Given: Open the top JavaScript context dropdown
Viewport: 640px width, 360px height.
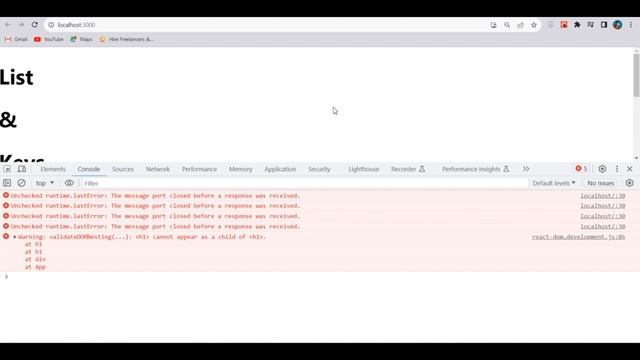Looking at the screenshot, I should point(44,183).
